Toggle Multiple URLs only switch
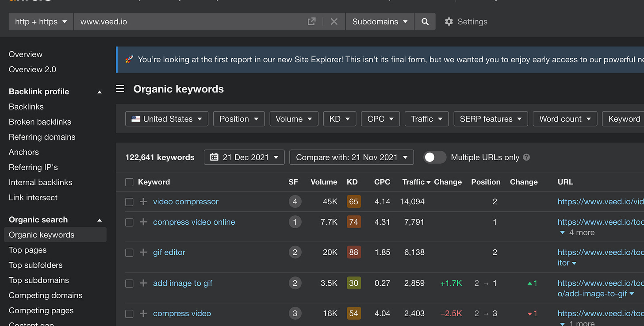 click(435, 157)
